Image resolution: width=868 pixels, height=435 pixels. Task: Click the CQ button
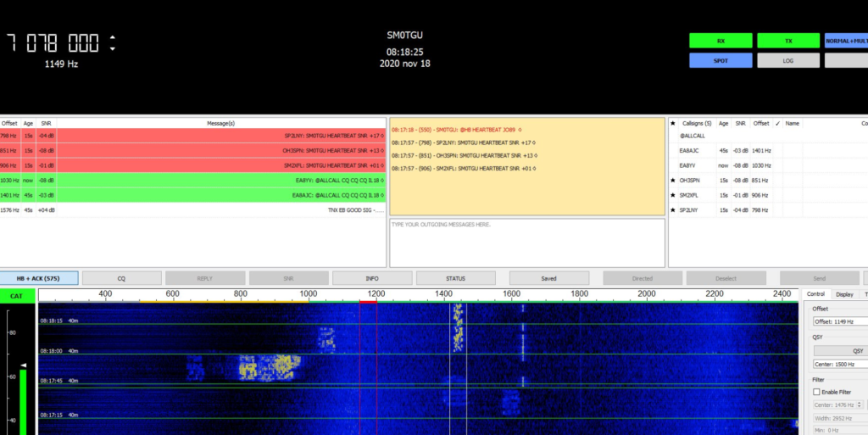coord(122,278)
